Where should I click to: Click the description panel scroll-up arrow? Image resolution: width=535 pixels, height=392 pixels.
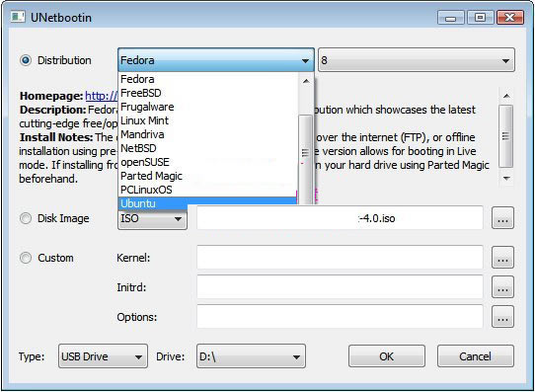click(506, 96)
